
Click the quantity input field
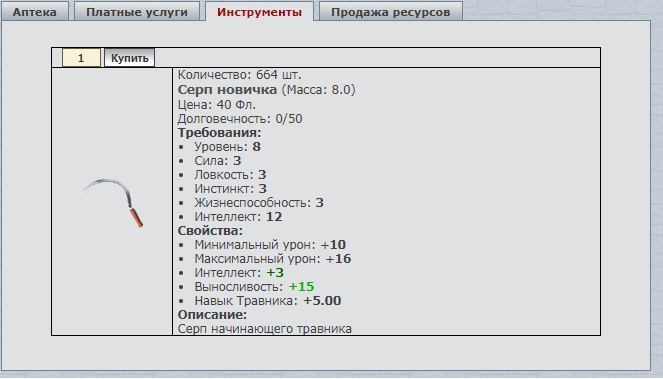(81, 58)
